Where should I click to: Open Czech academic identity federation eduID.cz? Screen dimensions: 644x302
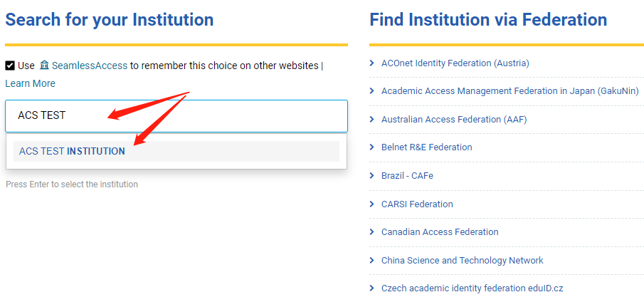[472, 288]
